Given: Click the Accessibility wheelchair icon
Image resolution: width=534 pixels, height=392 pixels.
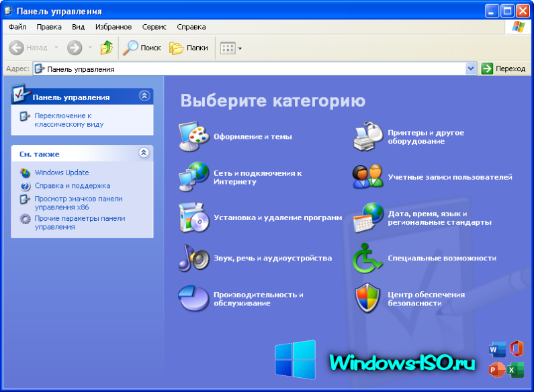Looking at the screenshot, I should click(x=367, y=258).
